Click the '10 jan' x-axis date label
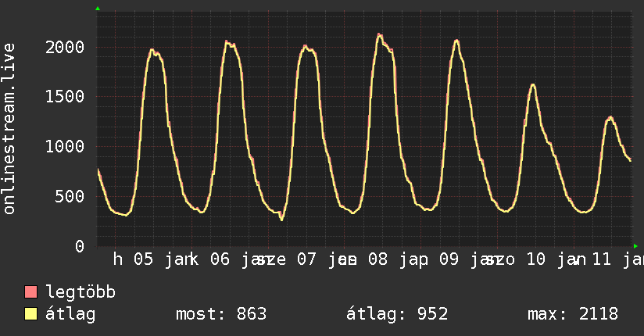The width and height of the screenshot is (644, 336). pyautogui.click(x=555, y=259)
